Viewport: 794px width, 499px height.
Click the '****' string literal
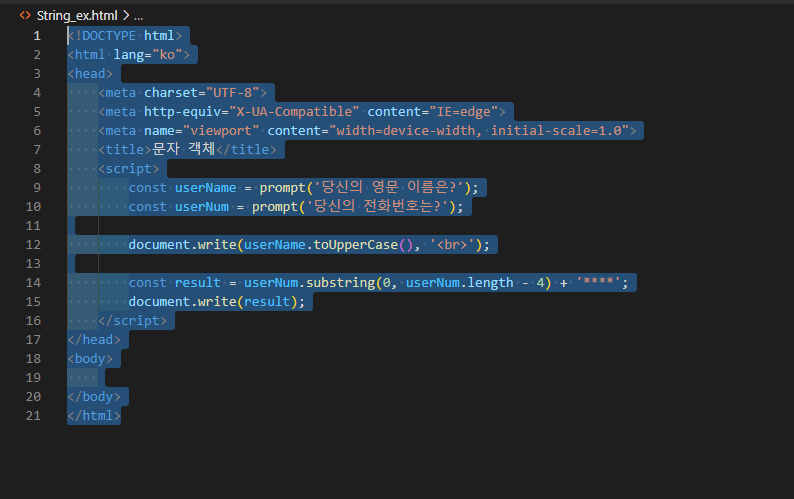[x=598, y=282]
